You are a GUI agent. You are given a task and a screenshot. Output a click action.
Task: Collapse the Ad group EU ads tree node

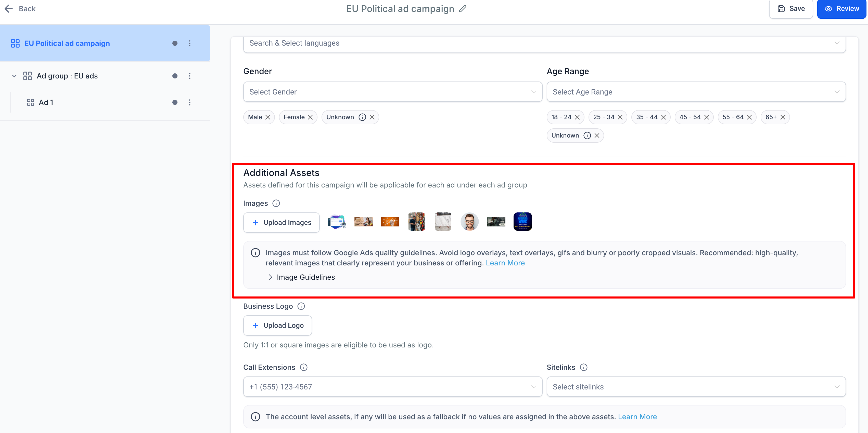14,76
